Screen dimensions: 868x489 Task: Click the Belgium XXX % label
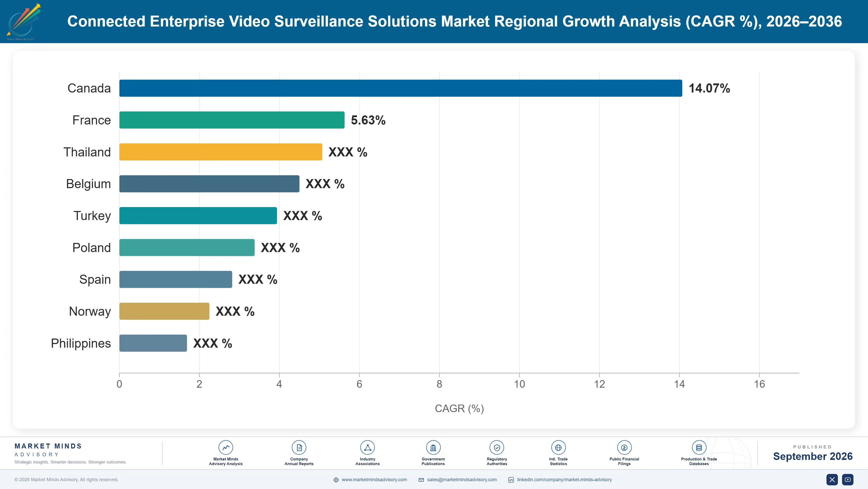(x=325, y=184)
